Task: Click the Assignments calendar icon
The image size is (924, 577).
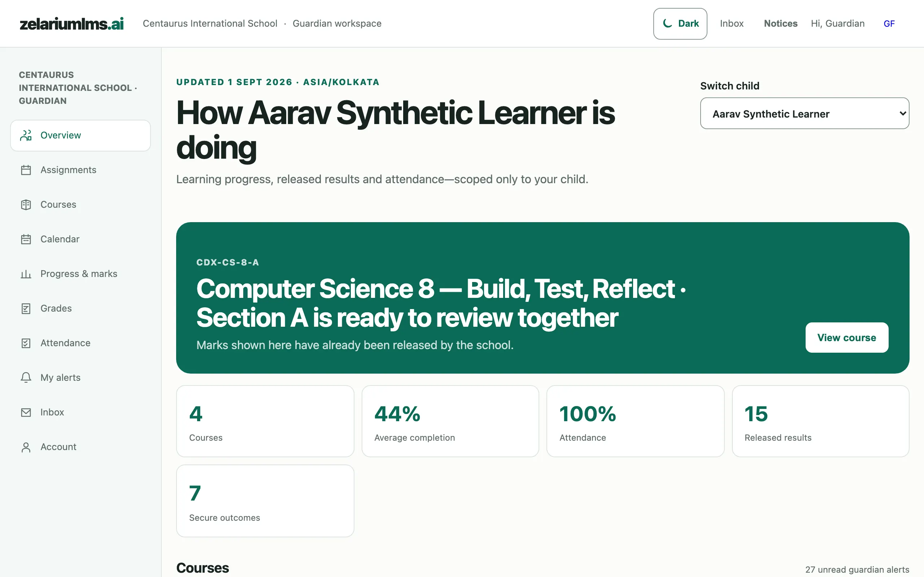Action: coord(26,170)
